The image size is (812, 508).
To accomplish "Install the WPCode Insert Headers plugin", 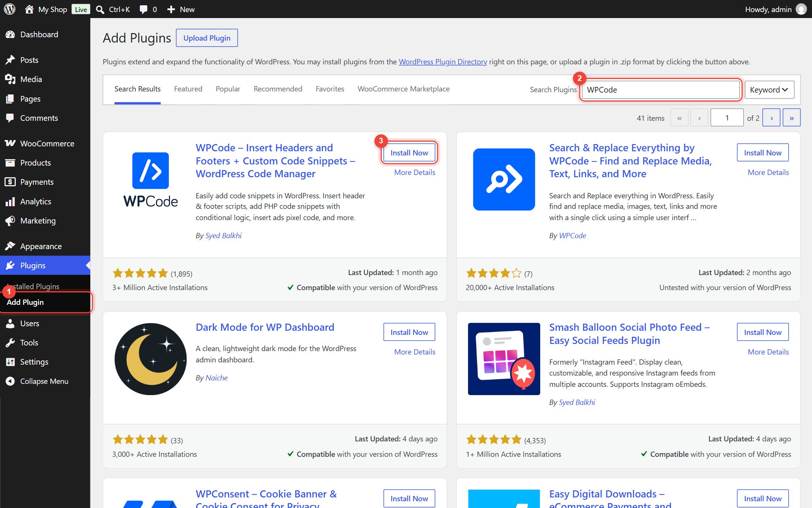I will [x=409, y=153].
